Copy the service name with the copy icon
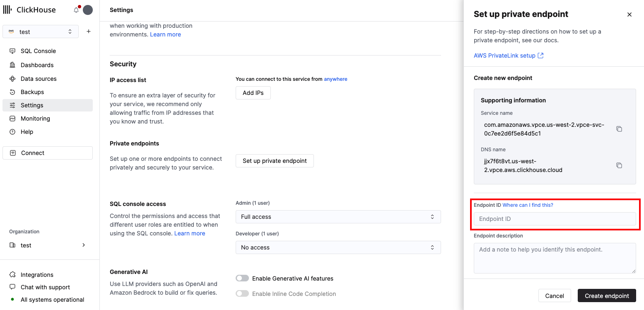The image size is (644, 310). point(619,128)
